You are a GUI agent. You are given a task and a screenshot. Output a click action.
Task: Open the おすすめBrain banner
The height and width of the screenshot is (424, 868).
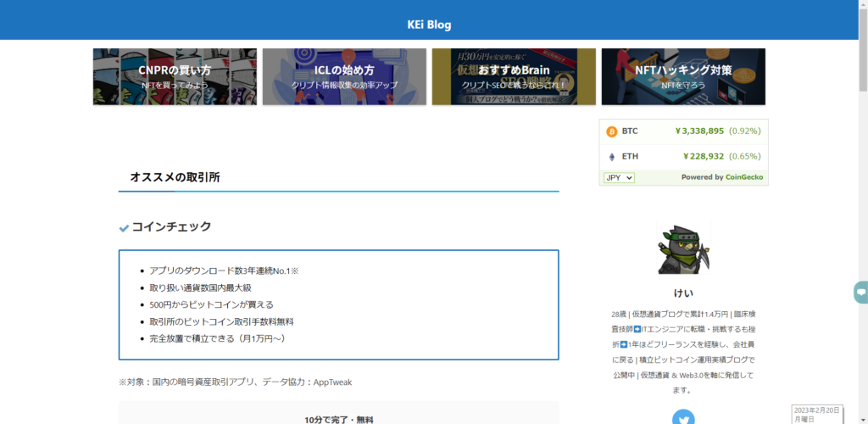coord(514,76)
